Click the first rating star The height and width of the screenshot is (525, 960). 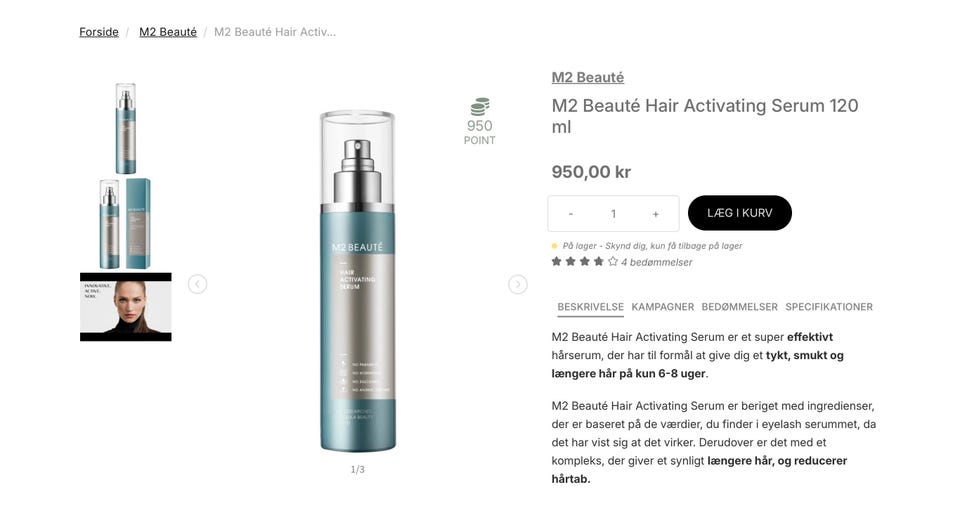[x=557, y=262]
